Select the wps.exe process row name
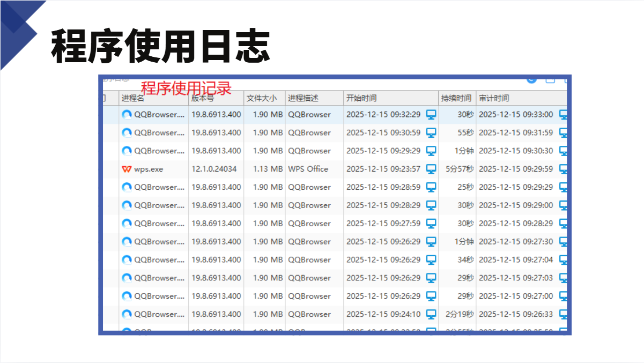The width and height of the screenshot is (644, 363). pos(149,169)
